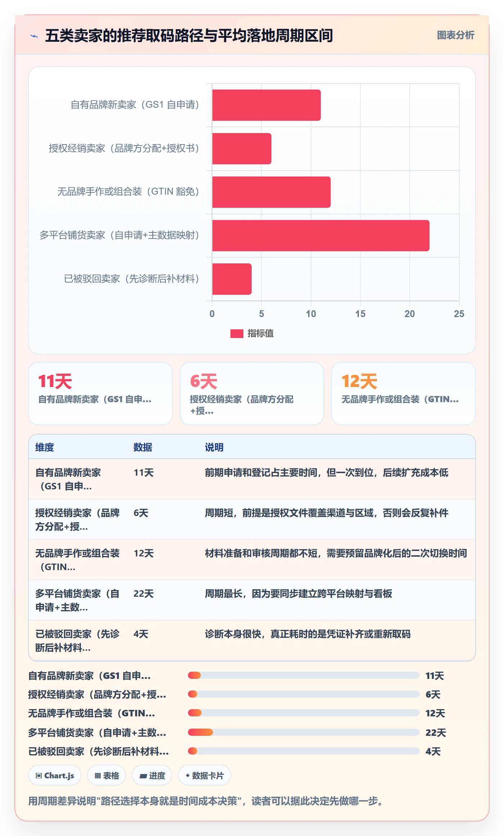The image size is (504, 836).
Task: Click the progress bar for 无品牌手作或组合装 (12天)
Action: pos(304,713)
